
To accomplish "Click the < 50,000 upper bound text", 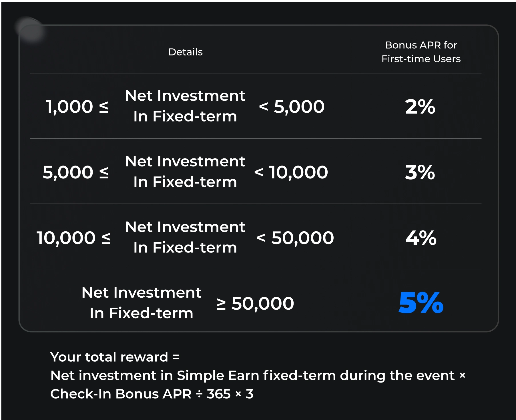I will [x=295, y=238].
